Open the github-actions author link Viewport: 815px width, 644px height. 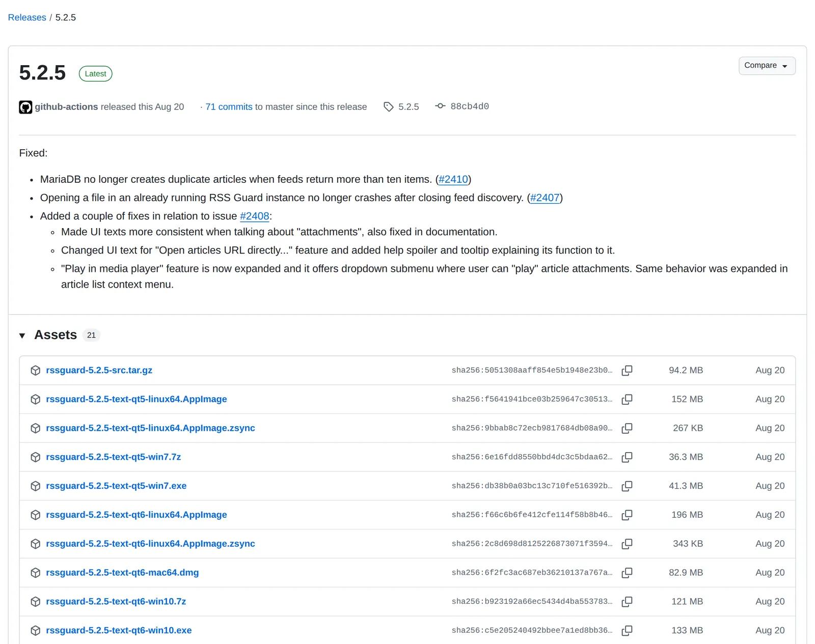click(x=66, y=107)
